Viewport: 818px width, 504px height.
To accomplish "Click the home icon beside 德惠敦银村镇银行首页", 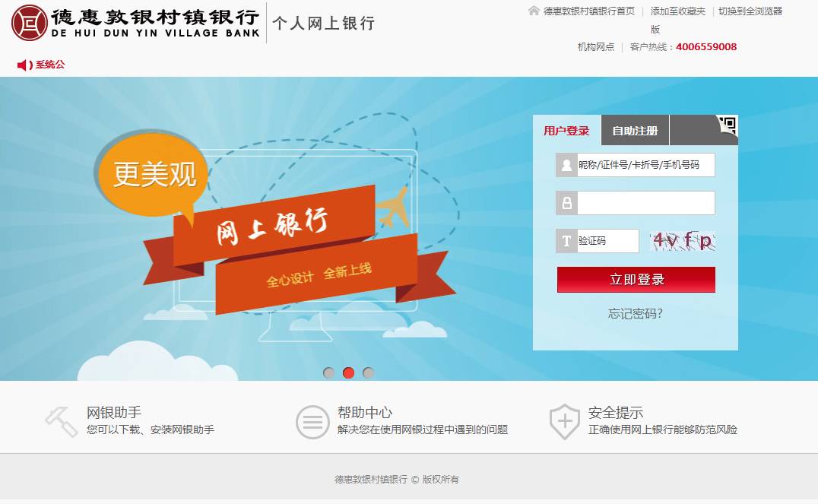I will pos(533,11).
